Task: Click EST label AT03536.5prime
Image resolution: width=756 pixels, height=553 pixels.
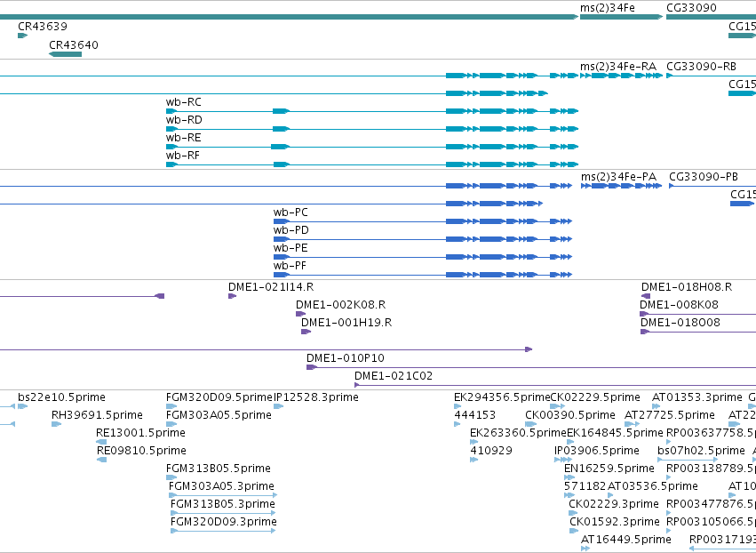Action: pyautogui.click(x=653, y=486)
